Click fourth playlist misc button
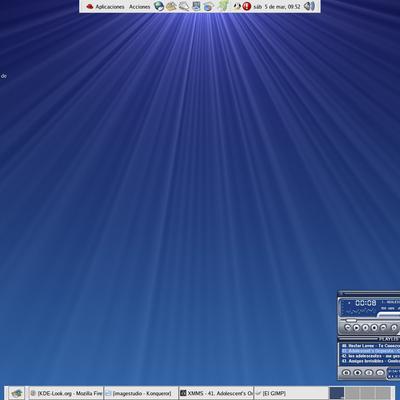400x400 pixels. (x=380, y=372)
